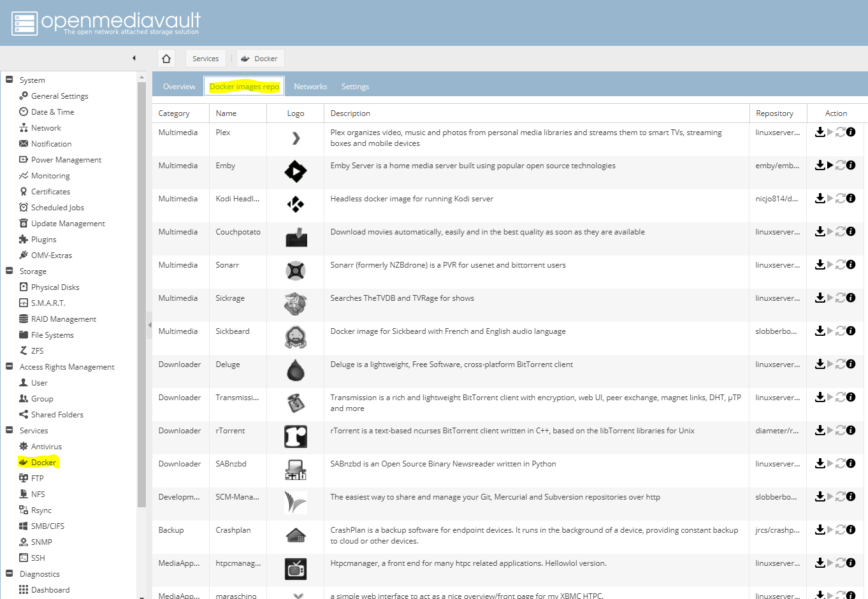Show info for the Plex image
This screenshot has width=868, height=599.
point(851,132)
